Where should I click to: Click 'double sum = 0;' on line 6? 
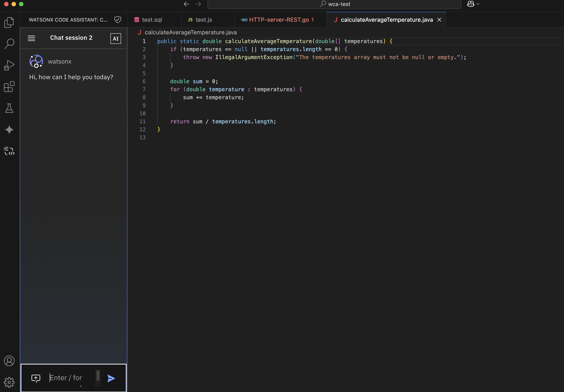194,81
